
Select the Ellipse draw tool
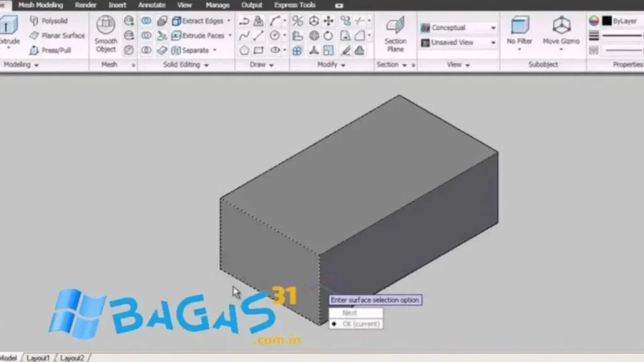(x=275, y=50)
